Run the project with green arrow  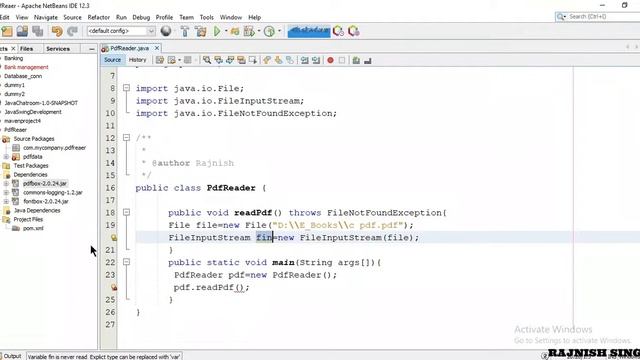(x=217, y=31)
